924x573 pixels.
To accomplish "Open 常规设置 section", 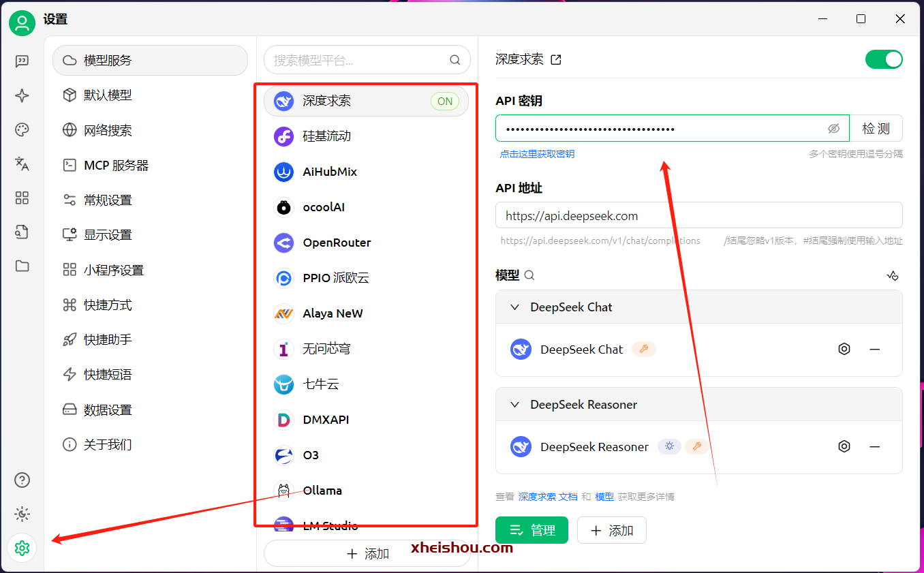I will click(150, 200).
